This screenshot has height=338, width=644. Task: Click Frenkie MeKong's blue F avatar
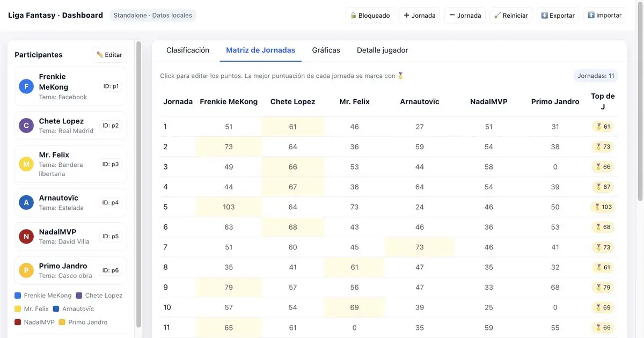pyautogui.click(x=26, y=86)
